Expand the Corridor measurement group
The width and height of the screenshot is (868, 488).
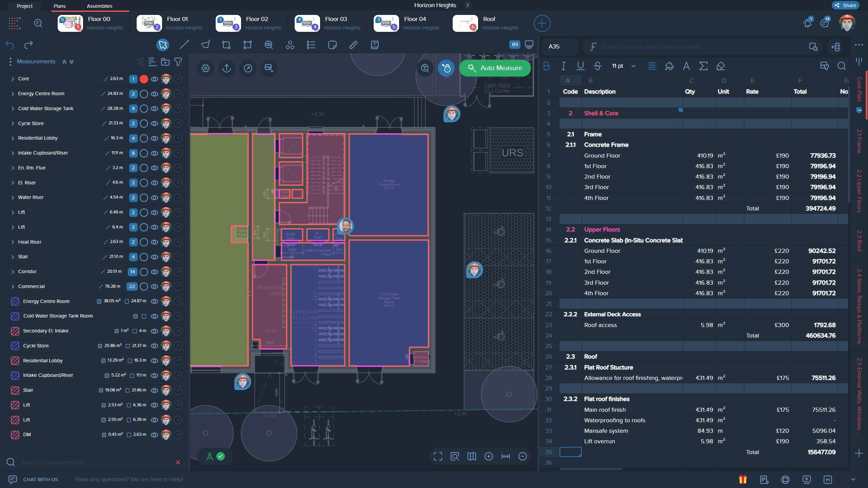pyautogui.click(x=13, y=271)
